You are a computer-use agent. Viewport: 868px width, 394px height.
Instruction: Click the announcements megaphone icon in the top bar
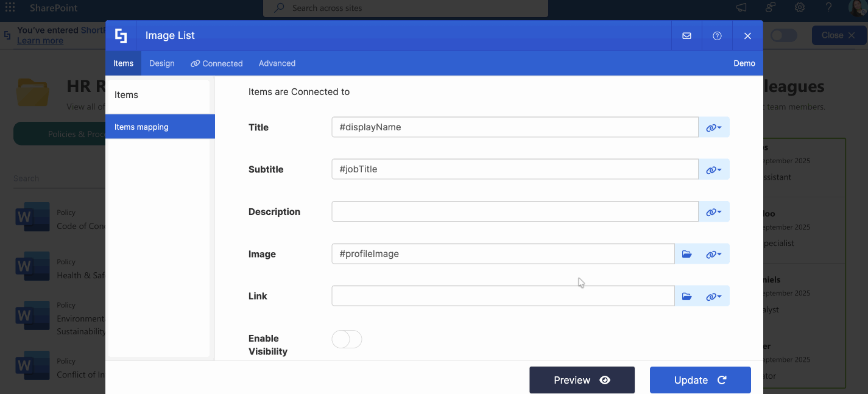[x=741, y=8]
